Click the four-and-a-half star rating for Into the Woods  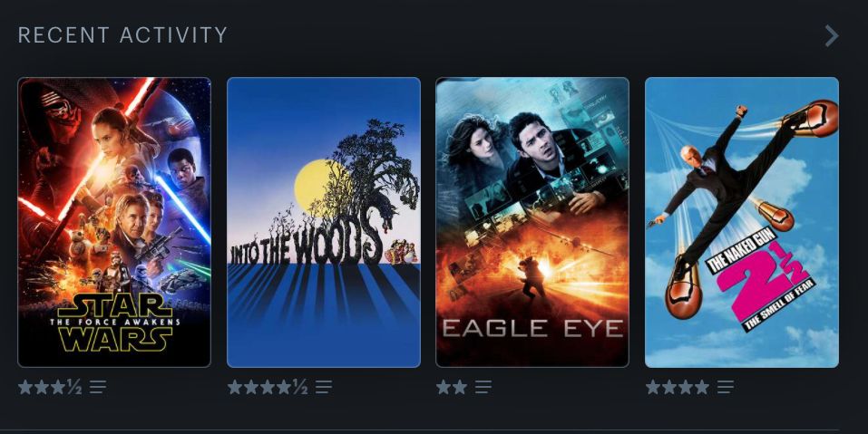[268, 387]
